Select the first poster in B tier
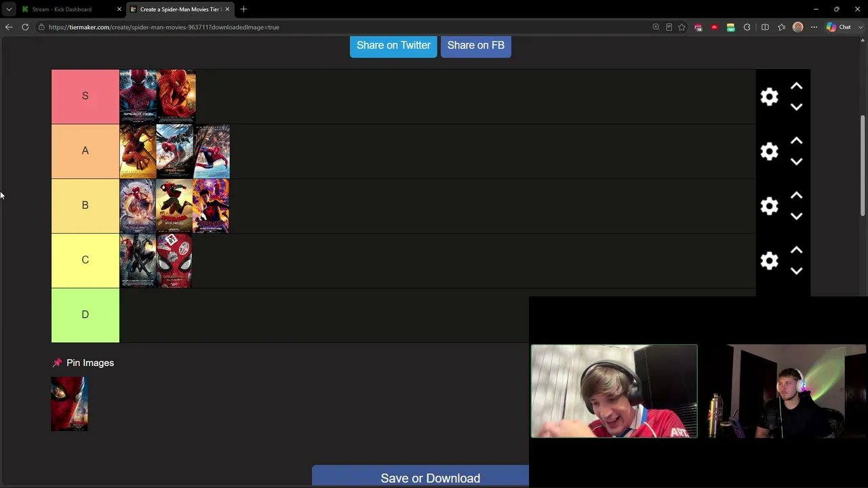This screenshot has height=488, width=868. pyautogui.click(x=138, y=206)
